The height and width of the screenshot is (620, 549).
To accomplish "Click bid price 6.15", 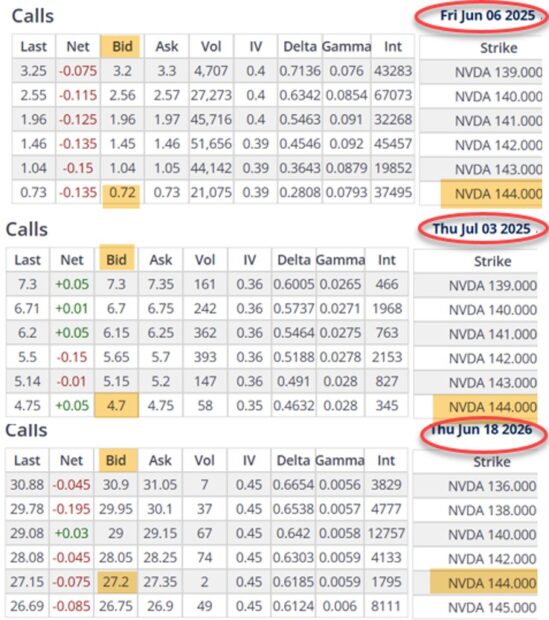I will coord(116,333).
